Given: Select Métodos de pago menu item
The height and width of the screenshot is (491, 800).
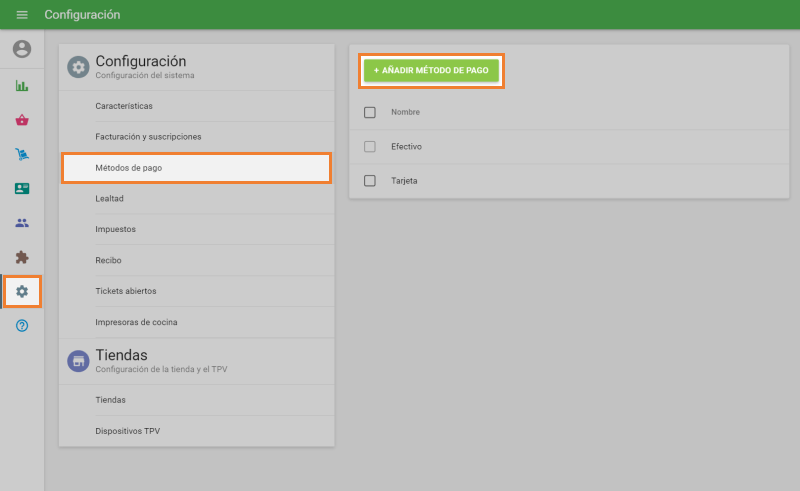Looking at the screenshot, I should pos(196,168).
